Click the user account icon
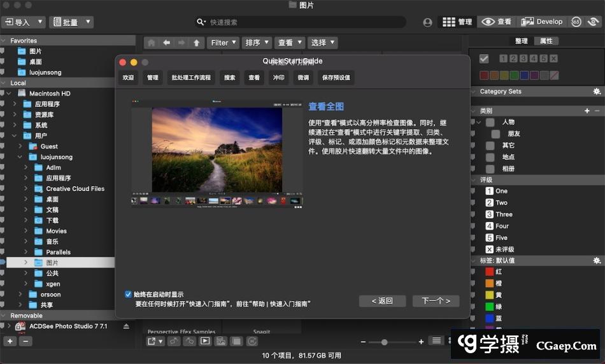This screenshot has width=605, height=364. (427, 22)
